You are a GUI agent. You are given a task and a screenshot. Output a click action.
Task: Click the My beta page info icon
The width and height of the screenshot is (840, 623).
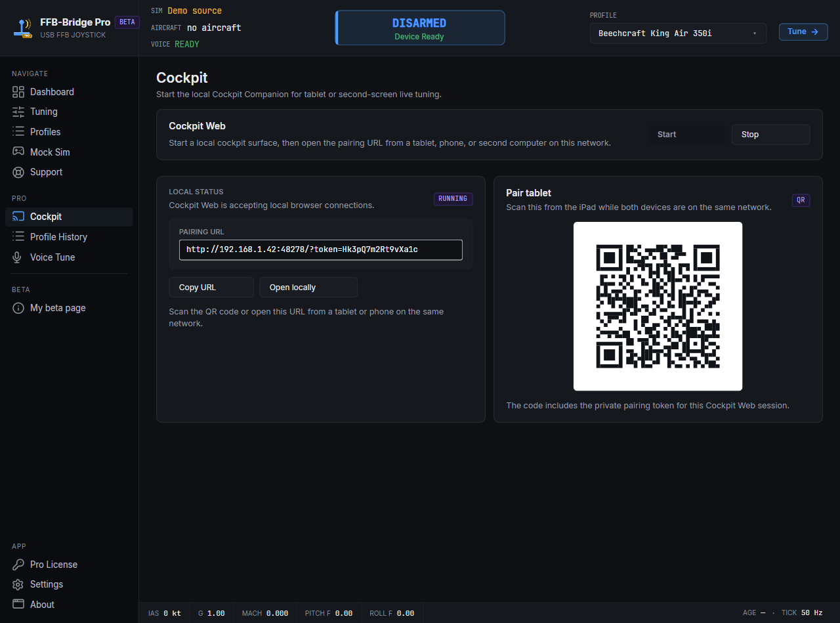tap(18, 308)
